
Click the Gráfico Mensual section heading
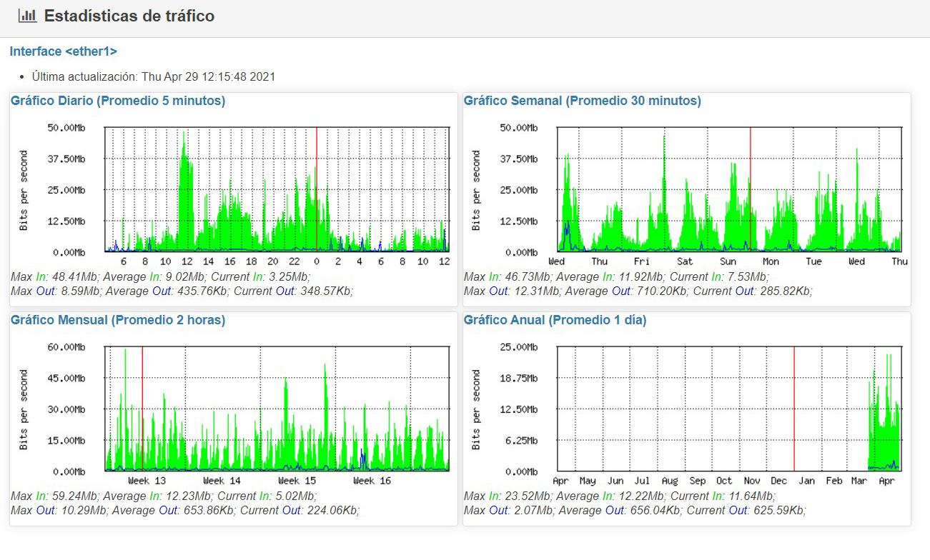pyautogui.click(x=118, y=320)
